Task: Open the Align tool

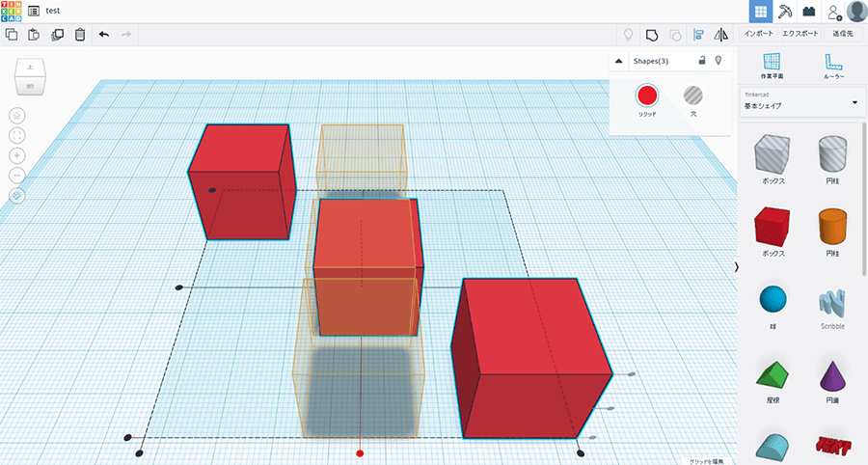Action: [698, 35]
